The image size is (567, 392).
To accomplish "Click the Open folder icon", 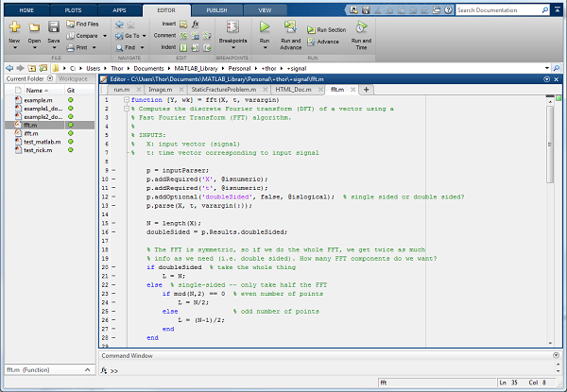I will 34,27.
